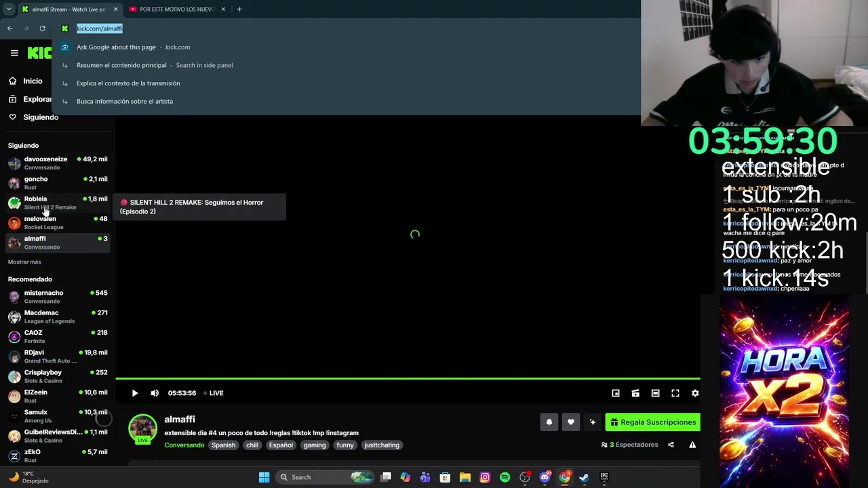Click the taskbar Search box
This screenshot has width=868, height=488.
pyautogui.click(x=326, y=477)
